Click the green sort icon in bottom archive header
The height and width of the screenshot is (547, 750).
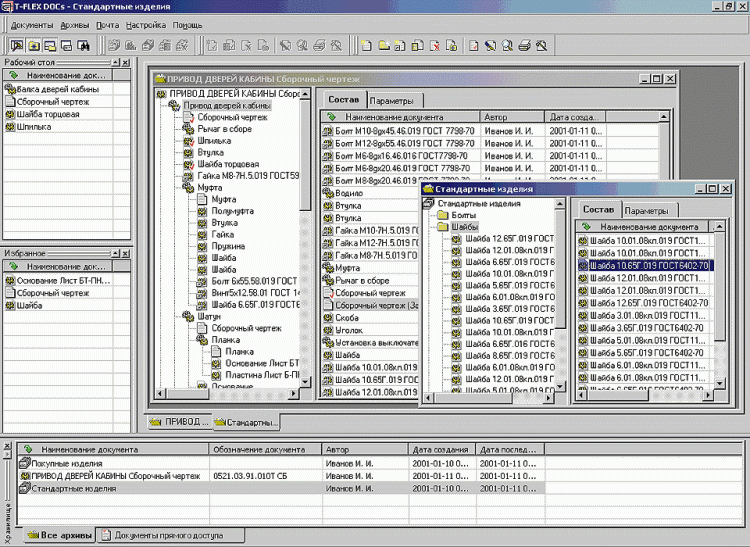[x=28, y=449]
